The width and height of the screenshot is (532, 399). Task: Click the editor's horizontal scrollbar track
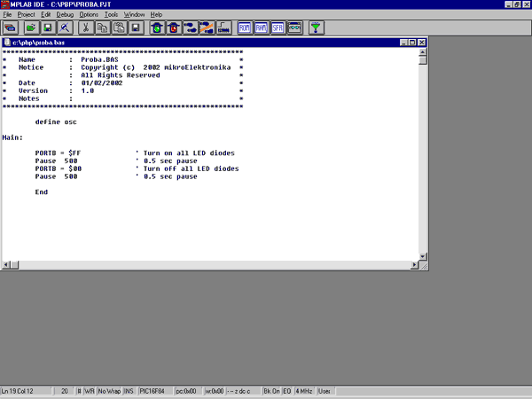click(213, 265)
